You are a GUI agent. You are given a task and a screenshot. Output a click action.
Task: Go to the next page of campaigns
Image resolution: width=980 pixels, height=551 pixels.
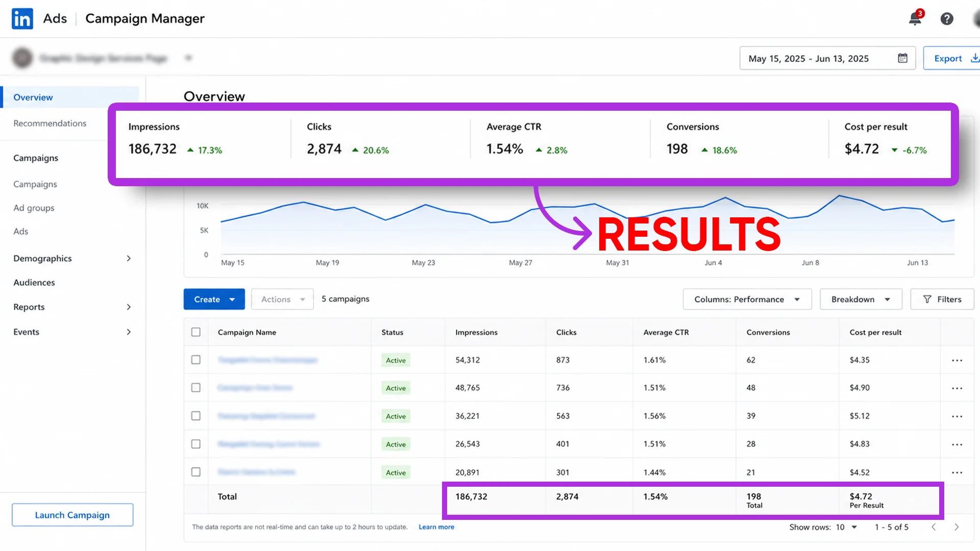pos(957,527)
